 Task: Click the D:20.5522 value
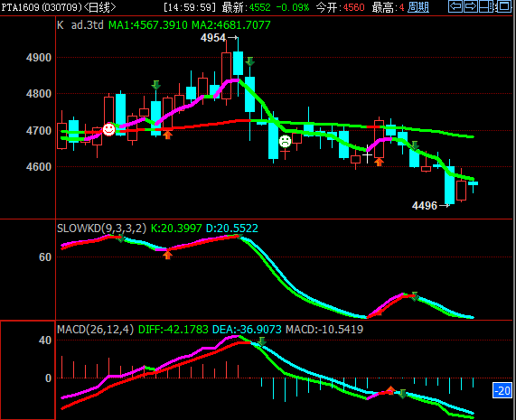(x=232, y=229)
